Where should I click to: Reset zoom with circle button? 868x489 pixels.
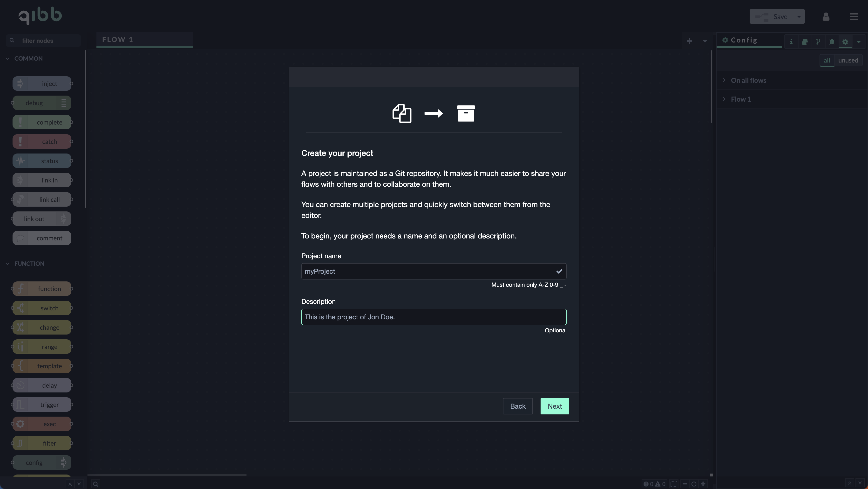[x=694, y=484]
